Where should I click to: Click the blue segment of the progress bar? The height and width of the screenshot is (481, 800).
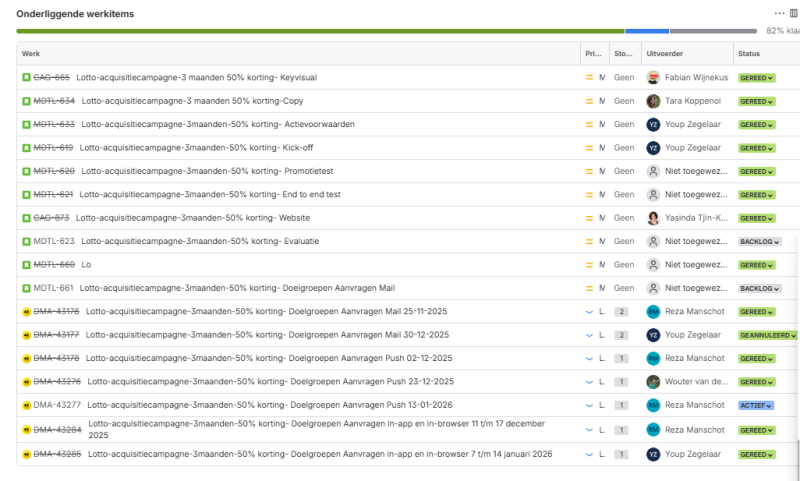(x=646, y=31)
